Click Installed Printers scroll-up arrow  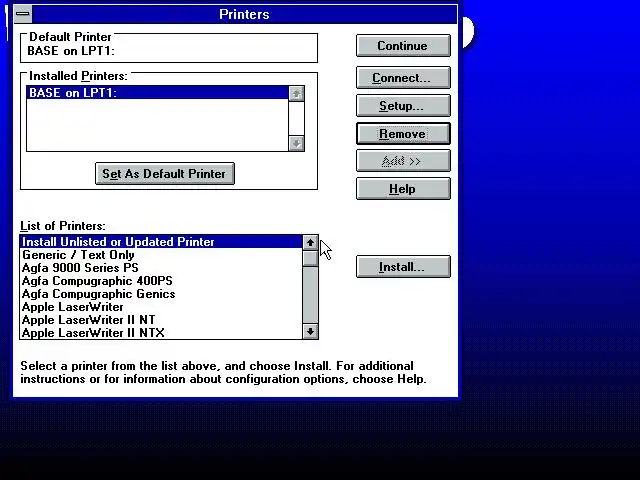click(x=296, y=94)
